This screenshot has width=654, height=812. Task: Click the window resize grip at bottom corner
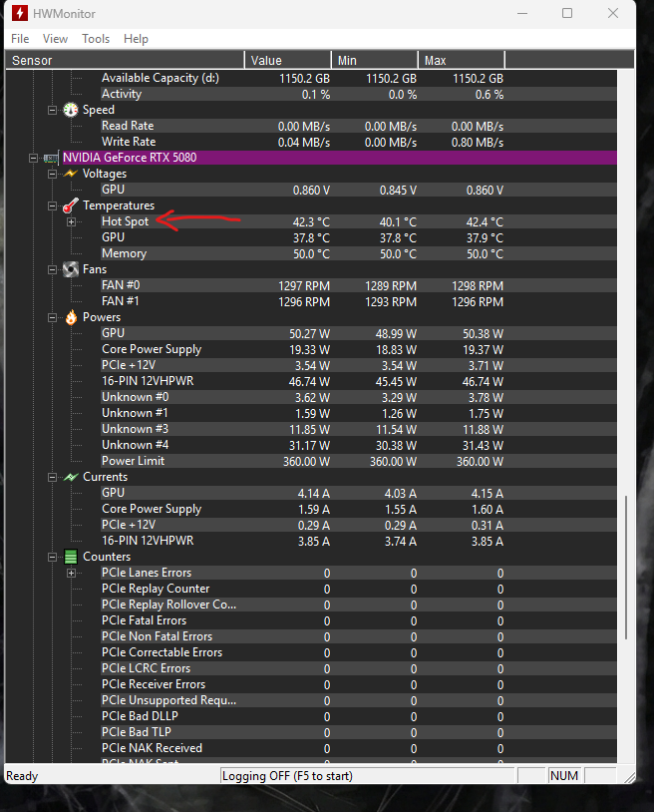[x=629, y=777]
